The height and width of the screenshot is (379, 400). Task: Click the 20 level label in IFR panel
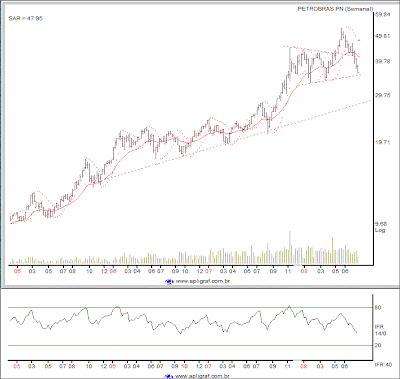pyautogui.click(x=378, y=345)
